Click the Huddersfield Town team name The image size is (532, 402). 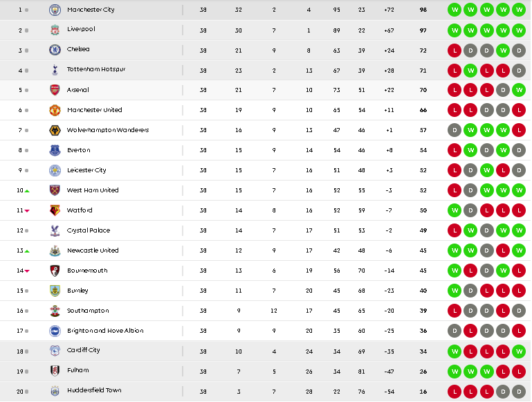[94, 391]
